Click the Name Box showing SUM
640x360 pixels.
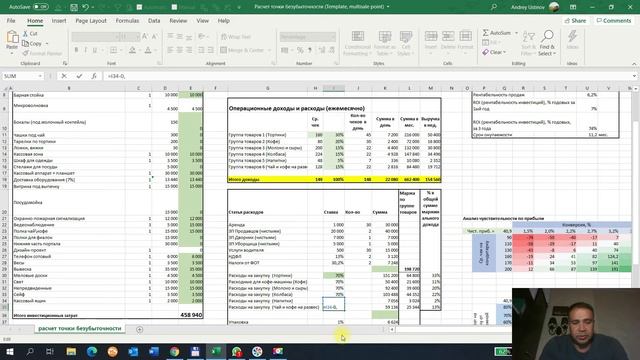(22, 76)
